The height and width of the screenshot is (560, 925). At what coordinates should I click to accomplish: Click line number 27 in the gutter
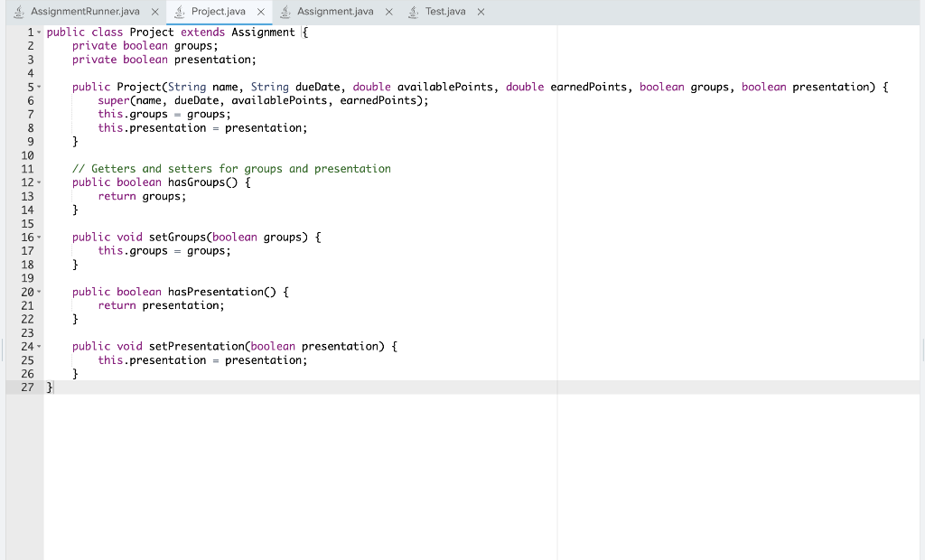(x=27, y=387)
